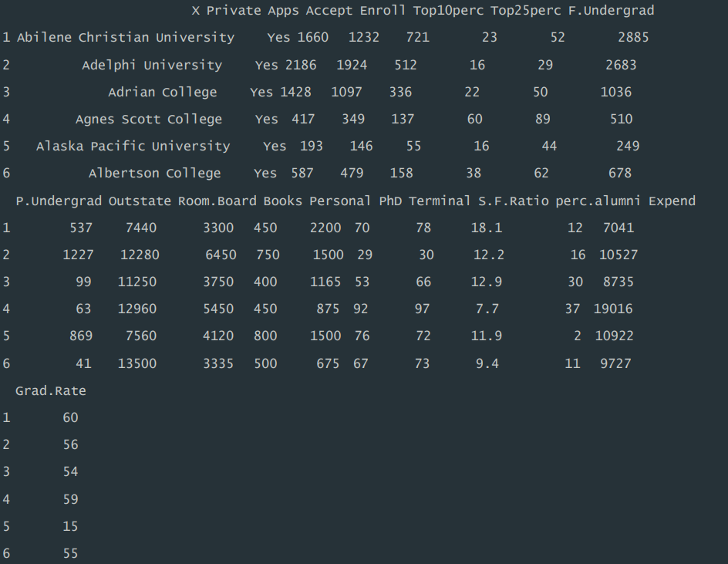
Task: Click the 'Private' column header
Action: [x=234, y=11]
